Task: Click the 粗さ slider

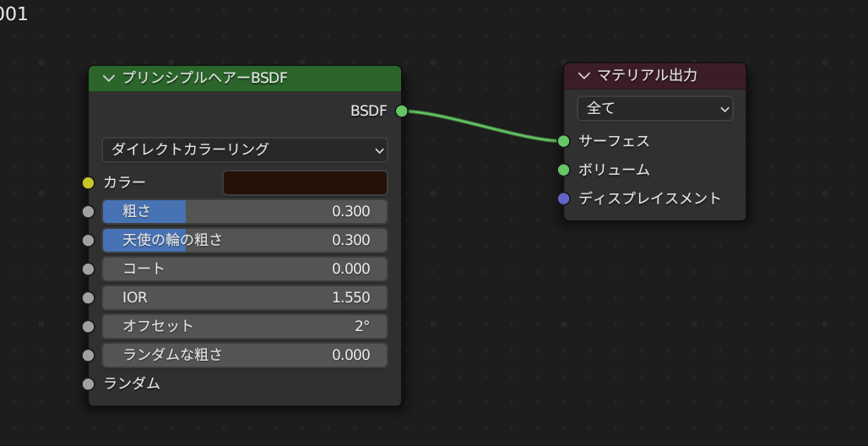Action: pyautogui.click(x=245, y=212)
